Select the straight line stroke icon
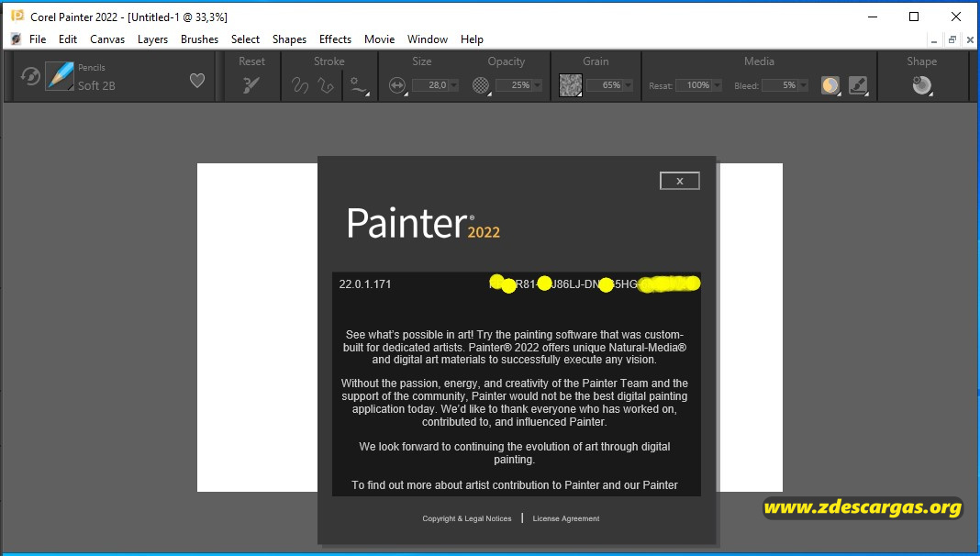 click(x=326, y=85)
